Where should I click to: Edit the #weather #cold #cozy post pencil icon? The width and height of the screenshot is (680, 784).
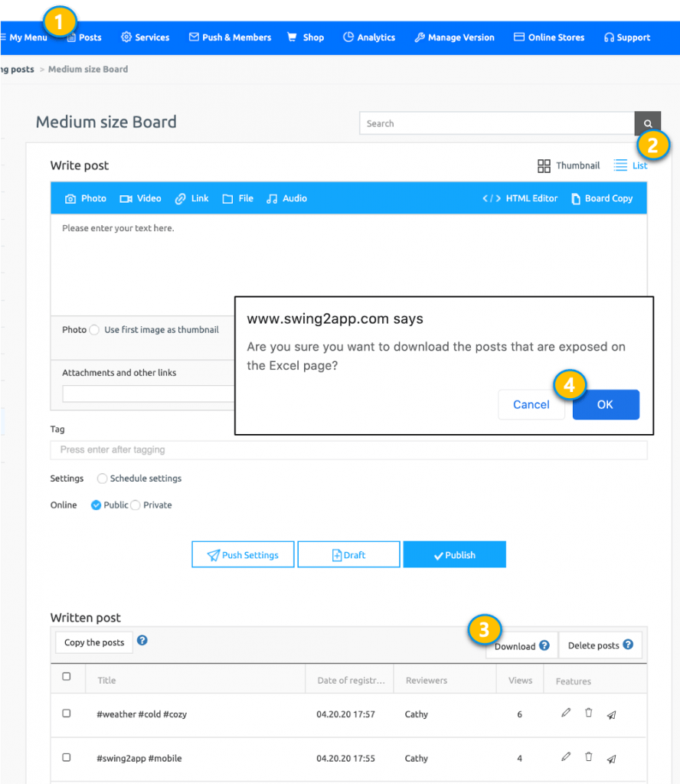coord(566,713)
